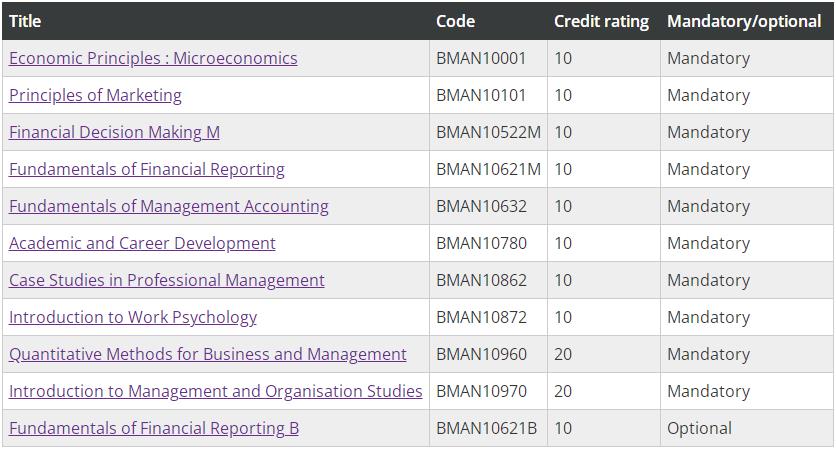Open Academic and Career Development link
Image resolution: width=836 pixels, height=449 pixels.
coord(142,243)
